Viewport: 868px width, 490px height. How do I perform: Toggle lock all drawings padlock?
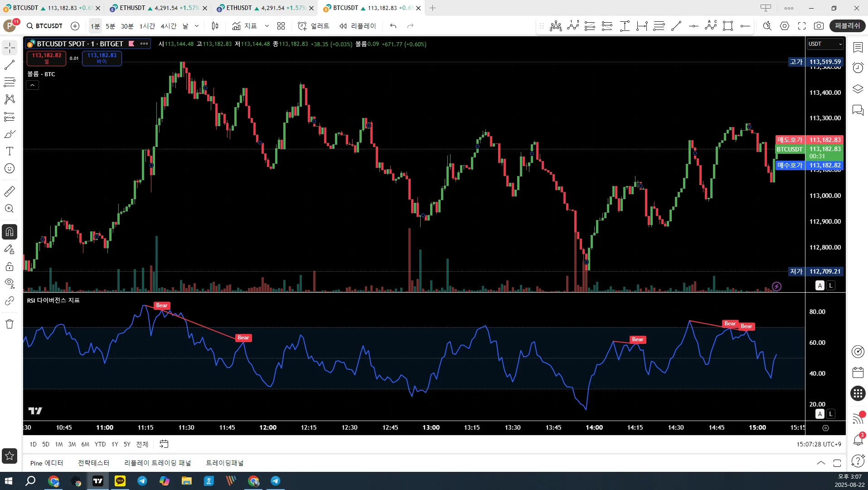(10, 266)
